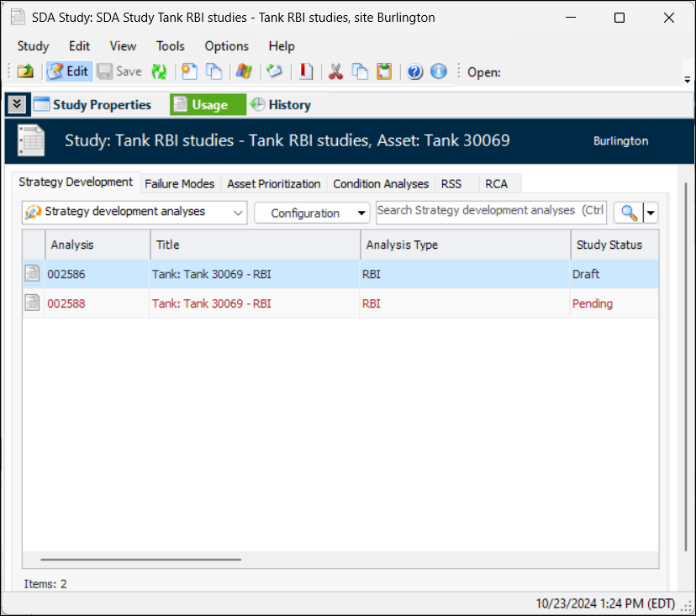Click the open folder icon in toolbar

[x=25, y=71]
